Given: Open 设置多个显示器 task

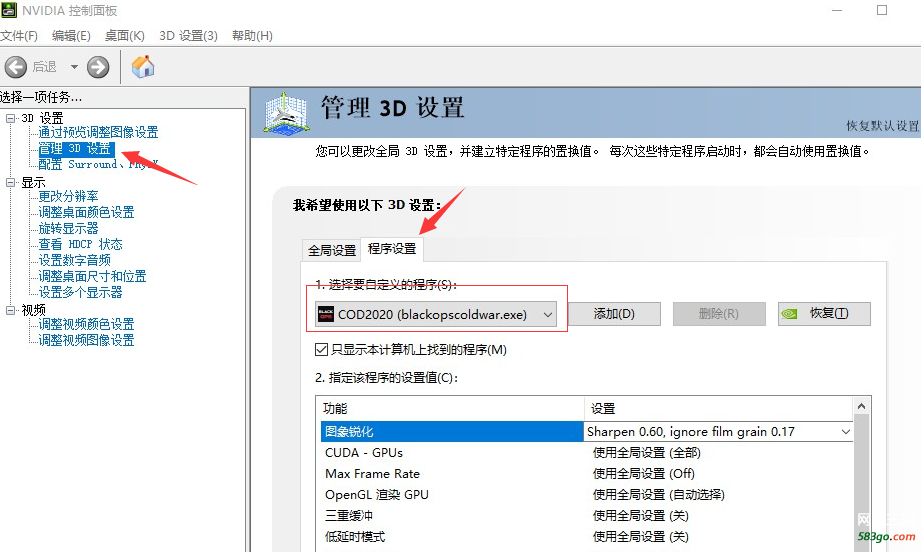Looking at the screenshot, I should 80,292.
